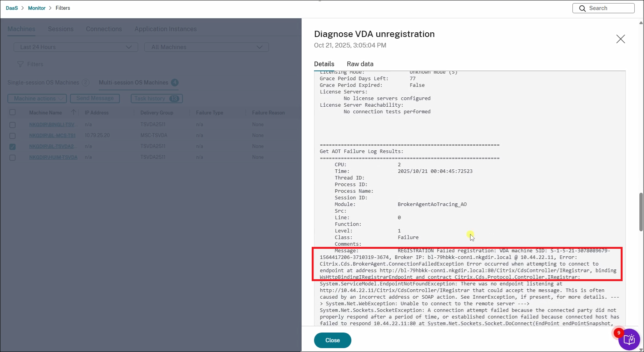
Task: Click the Close button
Action: pos(332,340)
